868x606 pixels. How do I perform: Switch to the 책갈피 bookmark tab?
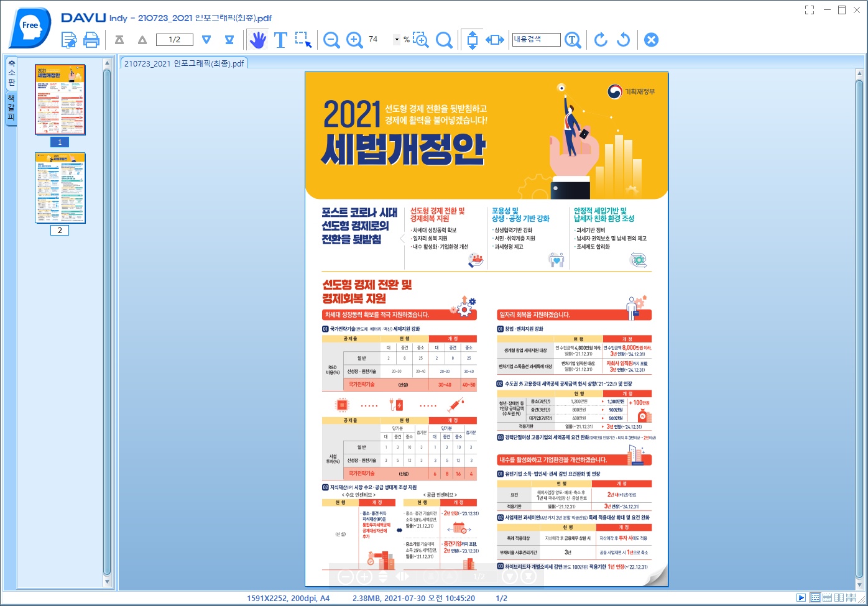(11, 108)
